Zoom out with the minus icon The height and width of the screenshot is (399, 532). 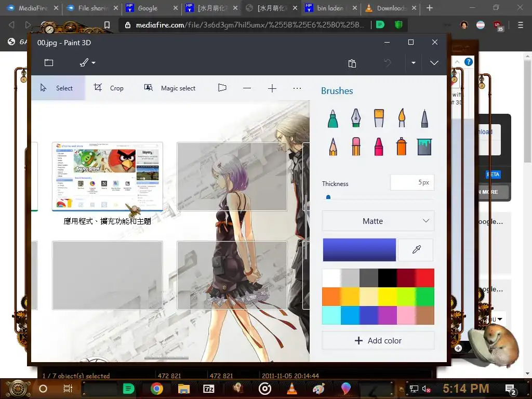click(247, 88)
